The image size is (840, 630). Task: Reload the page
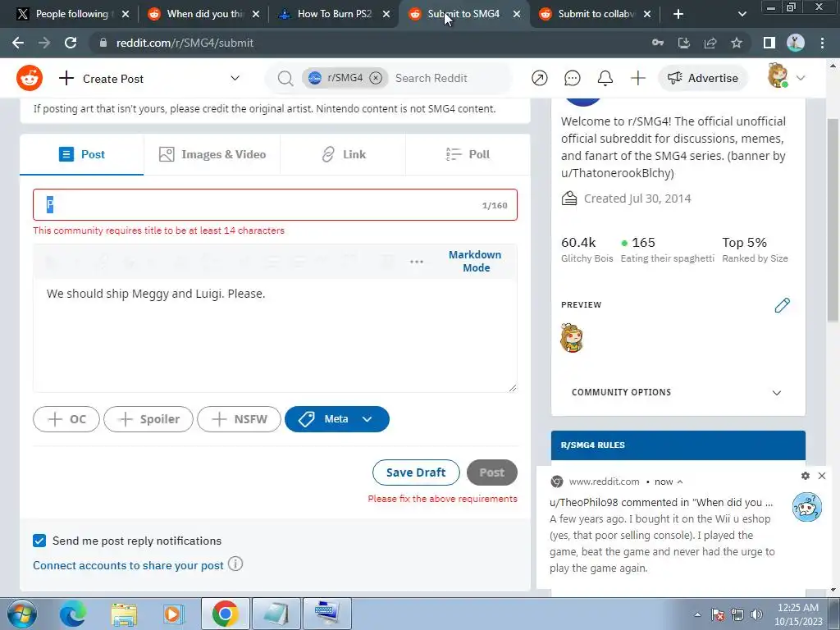(x=71, y=43)
